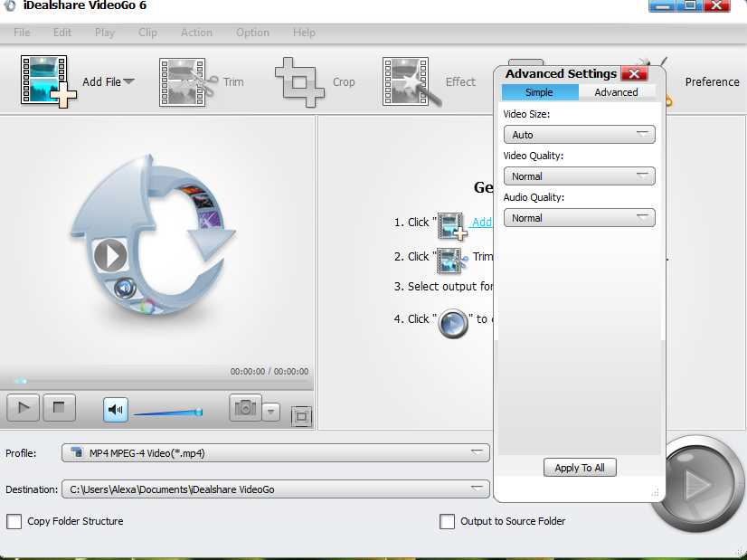The image size is (747, 560).
Task: Close the Advanced Settings panel
Action: click(x=634, y=74)
